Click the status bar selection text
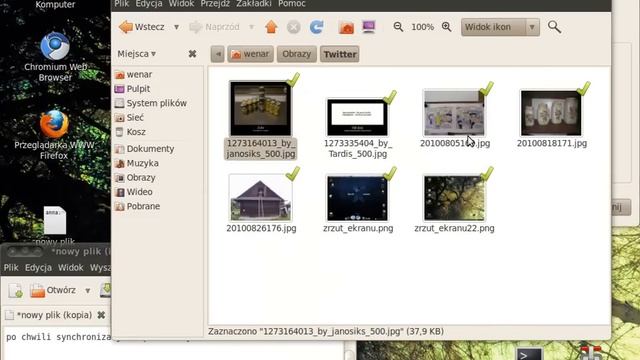Screen dimensions: 640x360 [326, 331]
